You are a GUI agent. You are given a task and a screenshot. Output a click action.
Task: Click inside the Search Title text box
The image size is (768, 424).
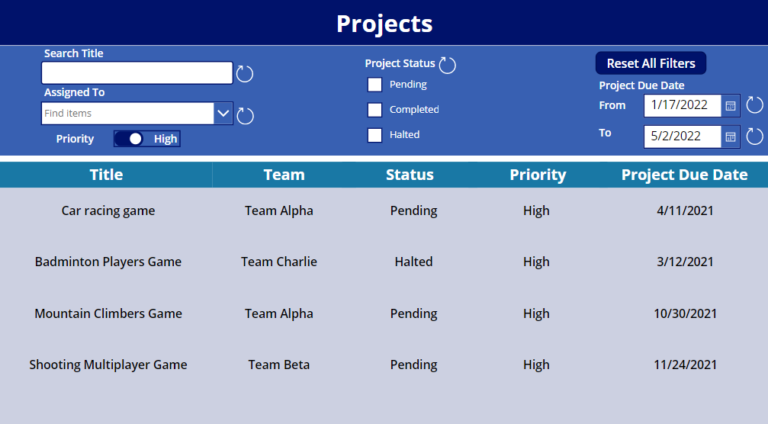[x=137, y=73]
